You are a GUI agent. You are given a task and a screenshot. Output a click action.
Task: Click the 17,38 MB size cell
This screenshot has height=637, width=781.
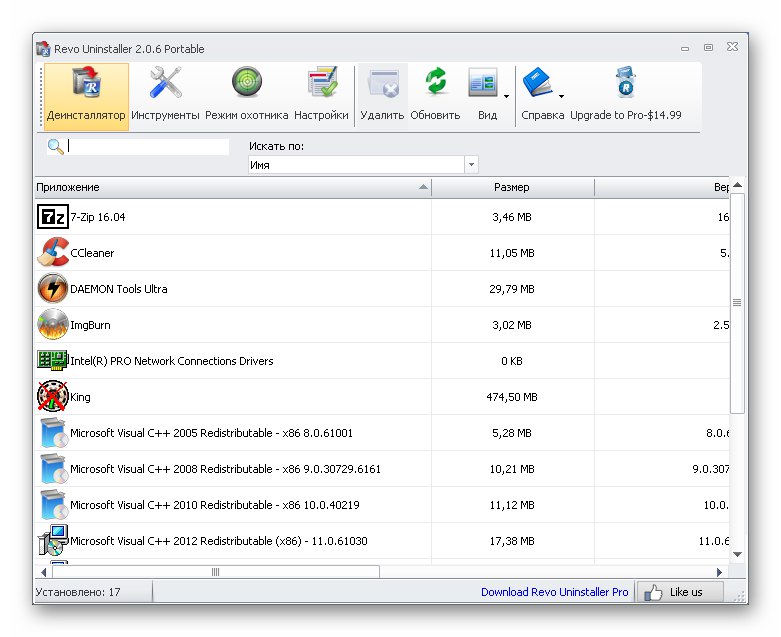click(x=512, y=541)
